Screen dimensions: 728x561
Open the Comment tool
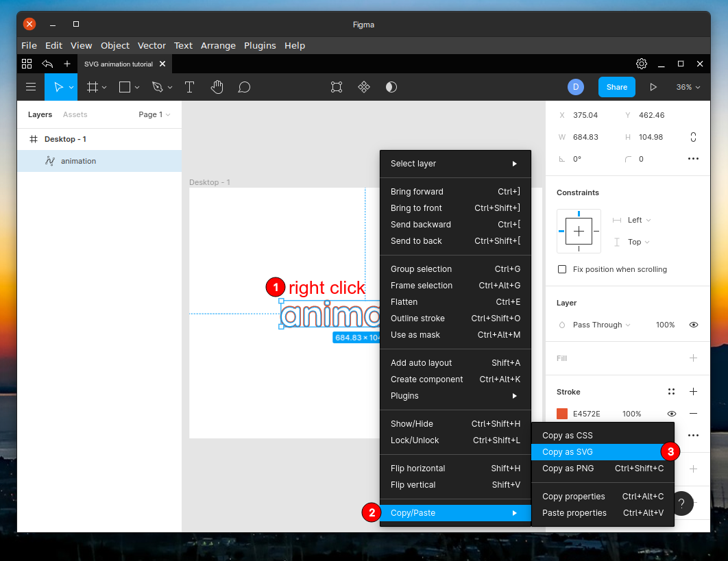(244, 87)
